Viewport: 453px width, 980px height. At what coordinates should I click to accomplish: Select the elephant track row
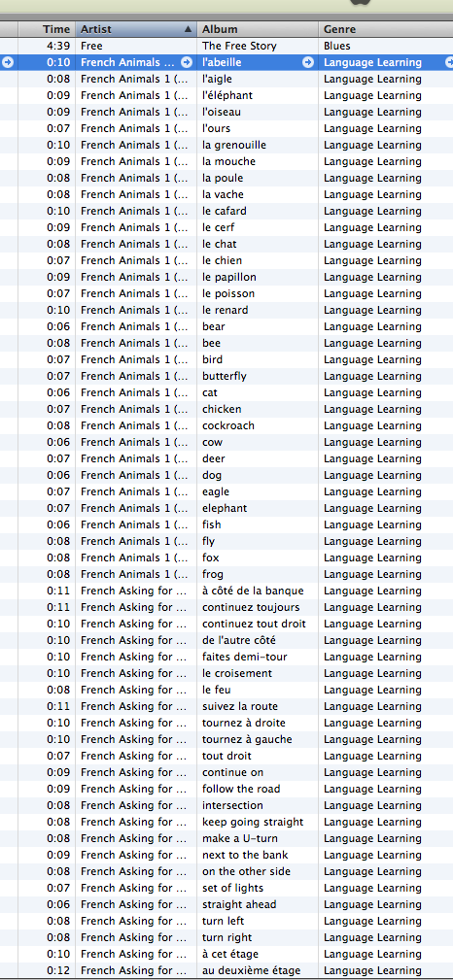[x=226, y=508]
